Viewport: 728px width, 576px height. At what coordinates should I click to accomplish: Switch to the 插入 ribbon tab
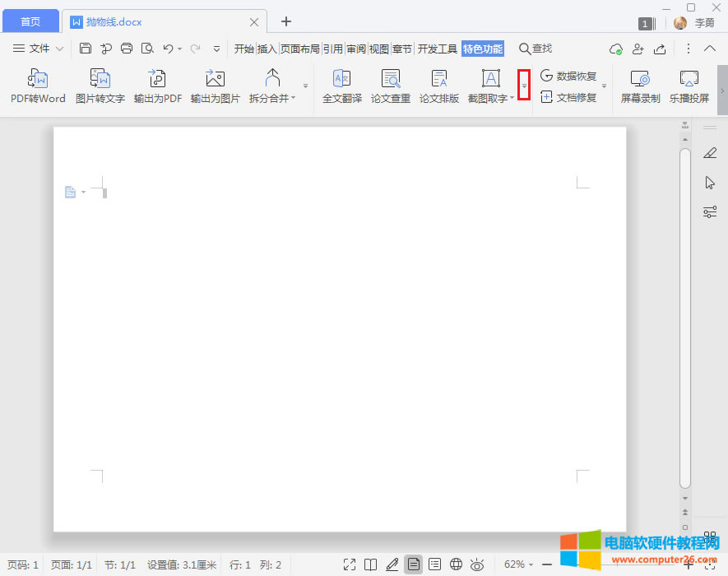[267, 49]
